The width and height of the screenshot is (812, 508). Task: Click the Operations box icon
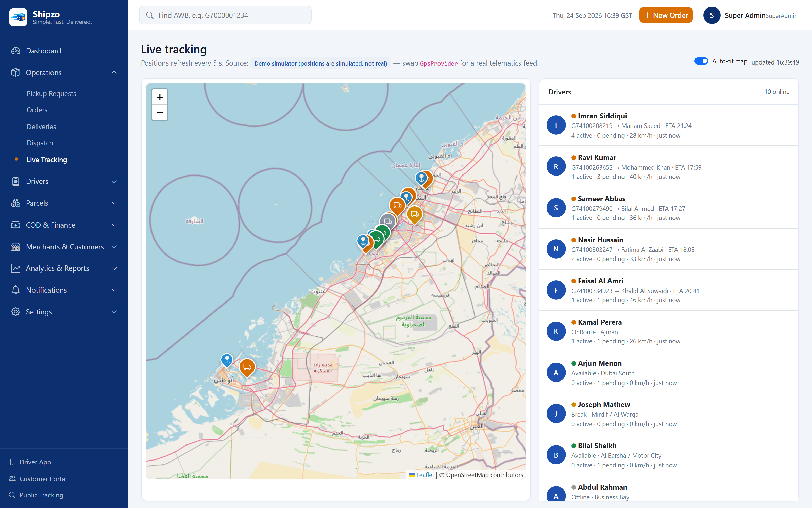(x=15, y=73)
